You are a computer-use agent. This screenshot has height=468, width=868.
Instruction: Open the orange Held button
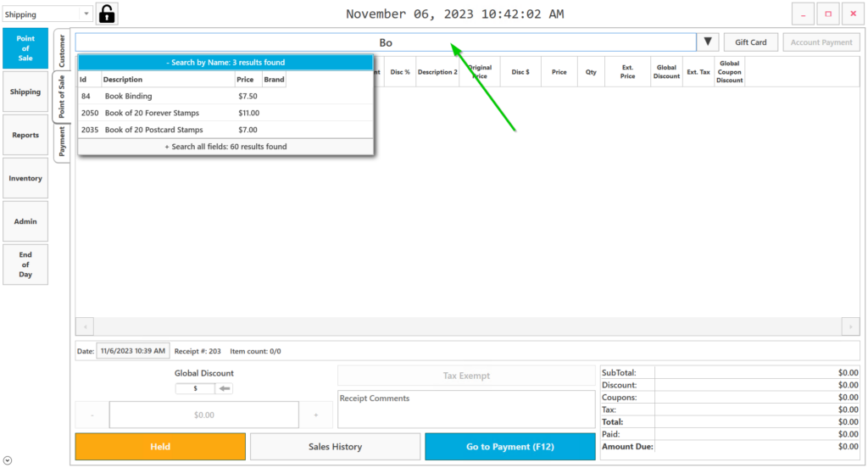(x=160, y=447)
